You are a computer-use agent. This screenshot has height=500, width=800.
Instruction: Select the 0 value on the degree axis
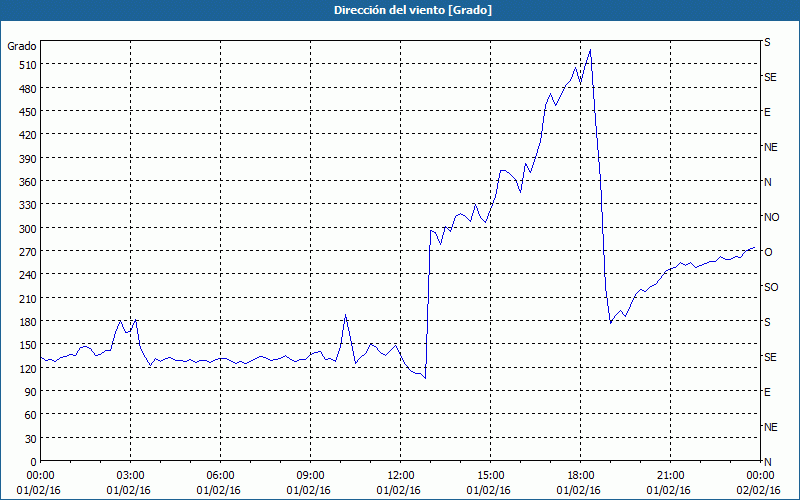34,462
